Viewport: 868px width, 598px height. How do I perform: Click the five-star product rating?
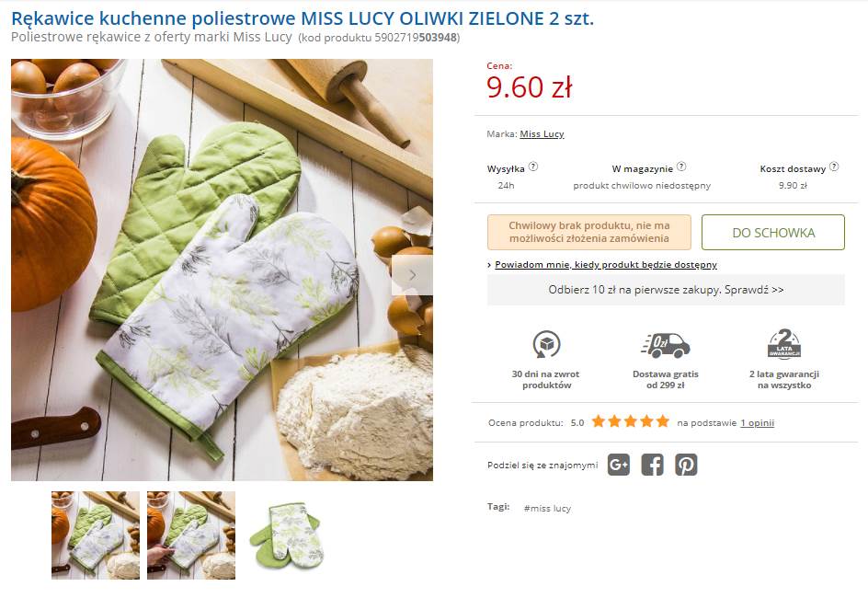(630, 422)
